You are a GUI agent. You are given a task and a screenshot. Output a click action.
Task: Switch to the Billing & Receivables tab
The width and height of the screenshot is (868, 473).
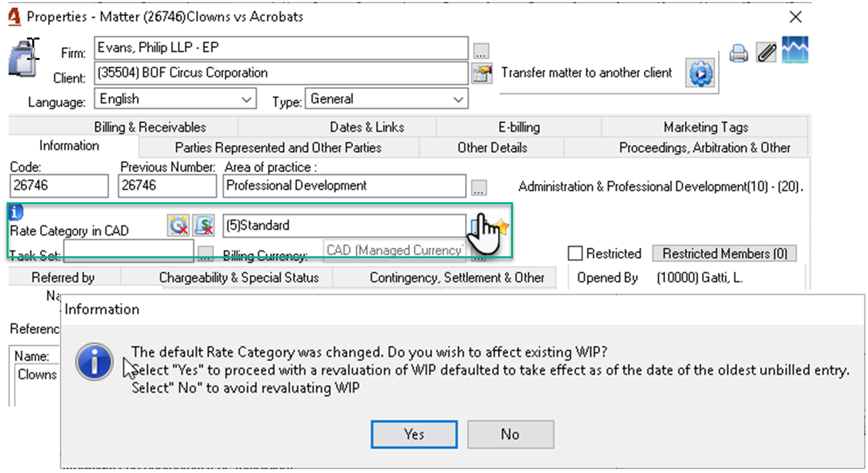(x=150, y=127)
